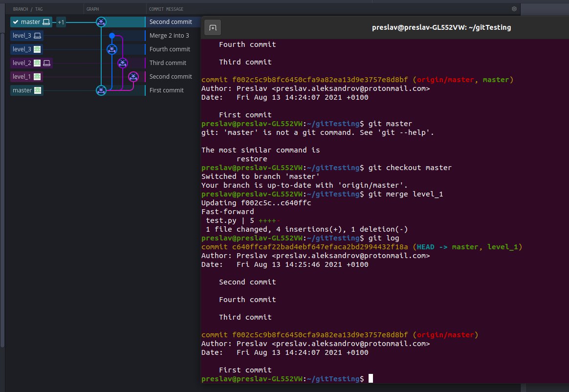Select the level_2 branch label

(31, 63)
